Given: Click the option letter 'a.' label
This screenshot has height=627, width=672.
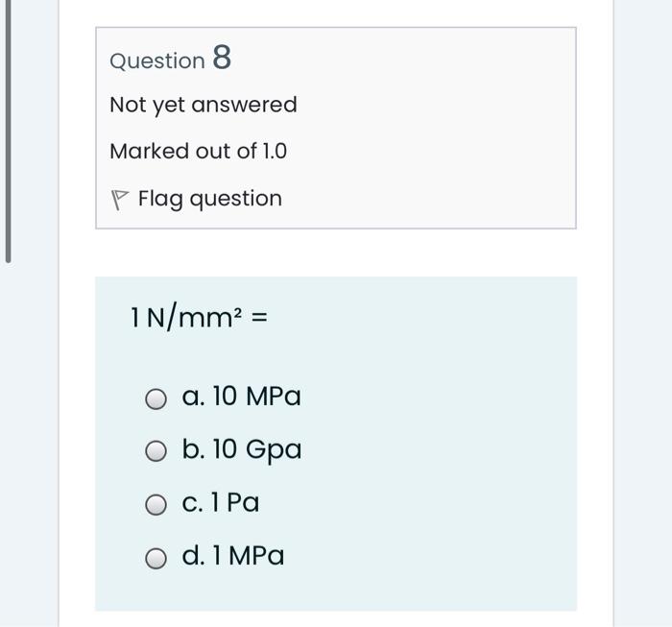Looking at the screenshot, I should point(193,397).
